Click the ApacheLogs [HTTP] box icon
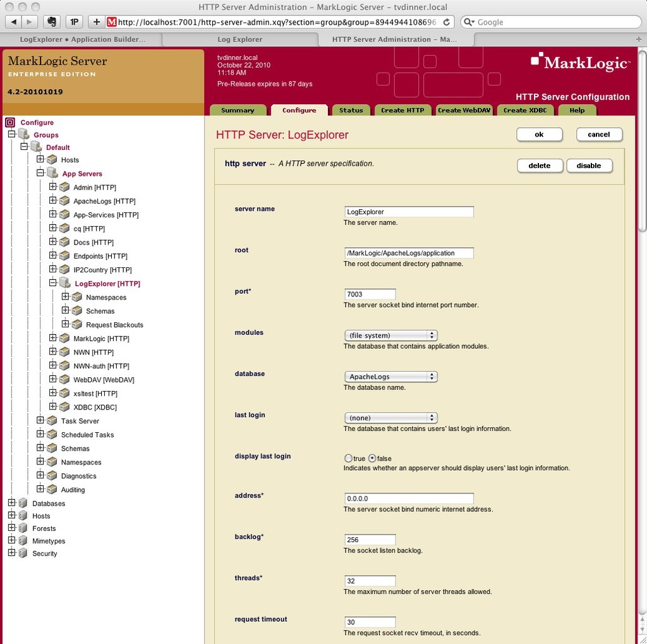 64,200
